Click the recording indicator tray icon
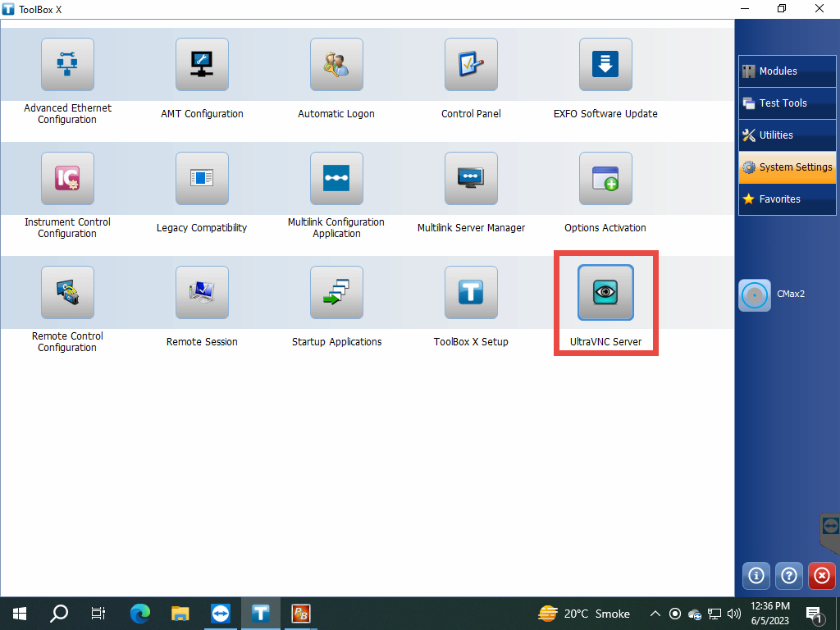840x630 pixels. tap(675, 614)
